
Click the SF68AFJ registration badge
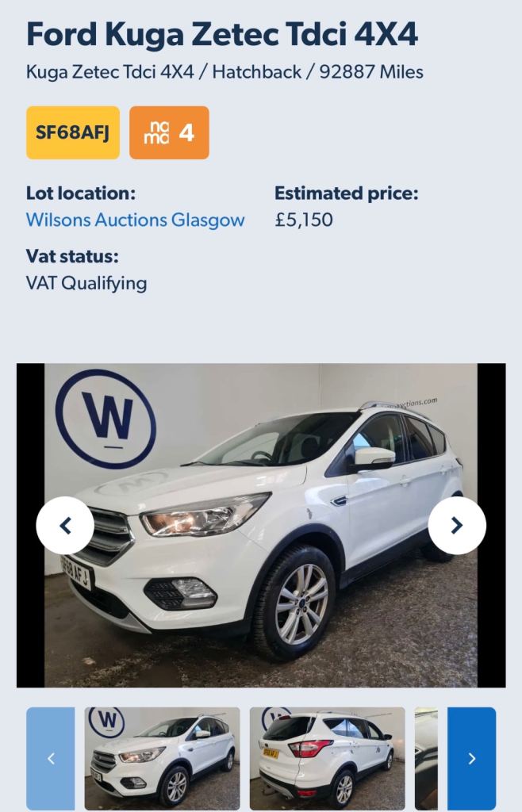point(73,132)
